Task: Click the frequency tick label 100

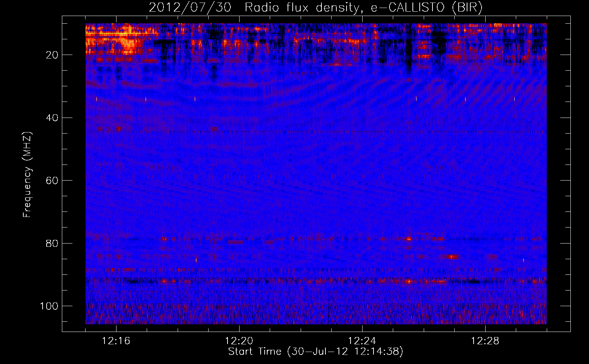Action: coord(49,306)
